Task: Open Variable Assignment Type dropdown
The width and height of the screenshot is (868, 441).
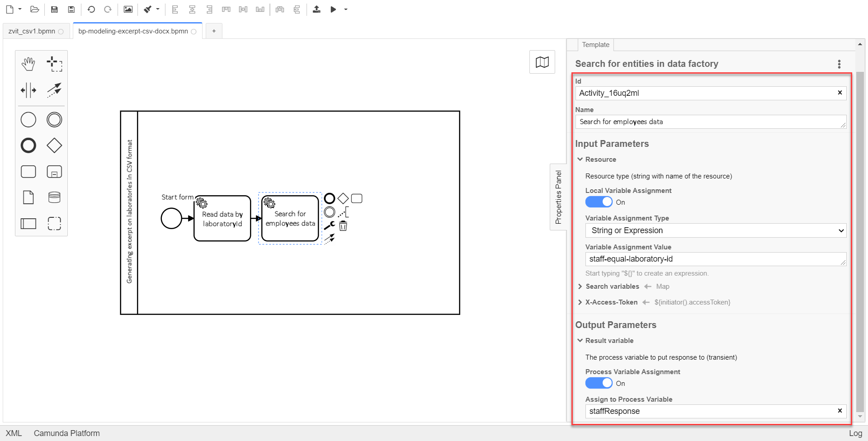Action: point(716,230)
